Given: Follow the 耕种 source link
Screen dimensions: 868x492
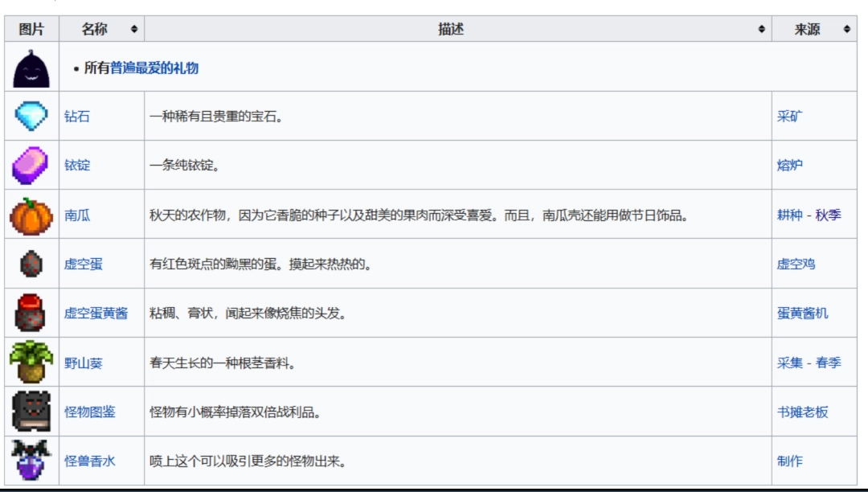Looking at the screenshot, I should 789,215.
